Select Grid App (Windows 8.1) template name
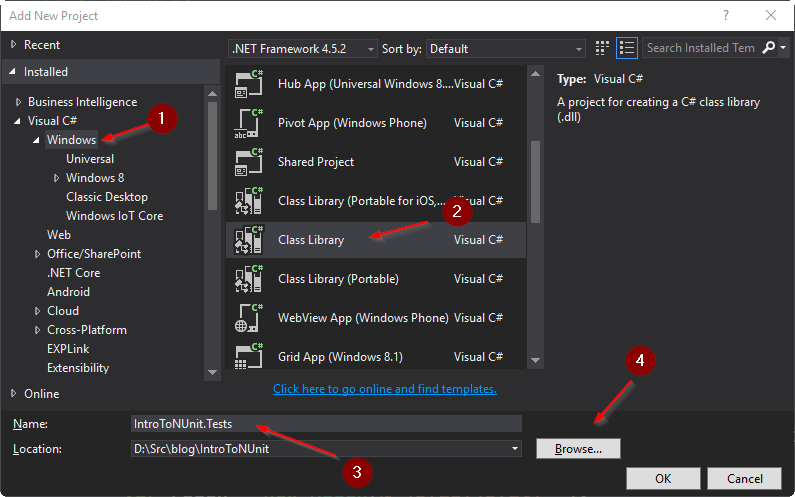This screenshot has width=795, height=497. click(340, 357)
